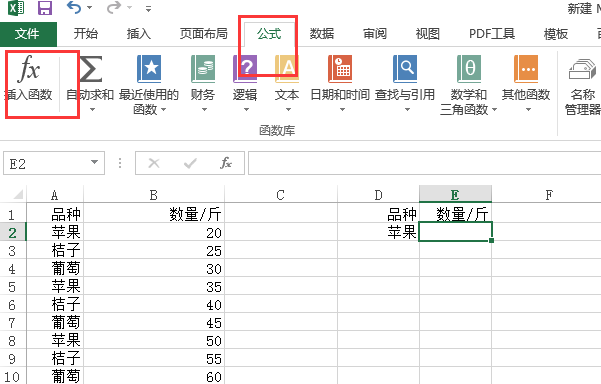Screen dimensions: 601x384
Task: Expand Recently Used functions dropdown arrow
Action: (164, 110)
